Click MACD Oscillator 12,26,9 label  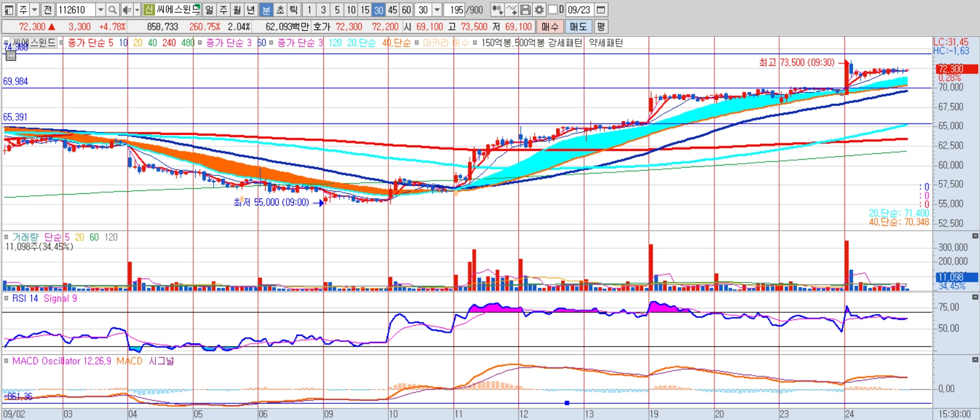[x=62, y=361]
